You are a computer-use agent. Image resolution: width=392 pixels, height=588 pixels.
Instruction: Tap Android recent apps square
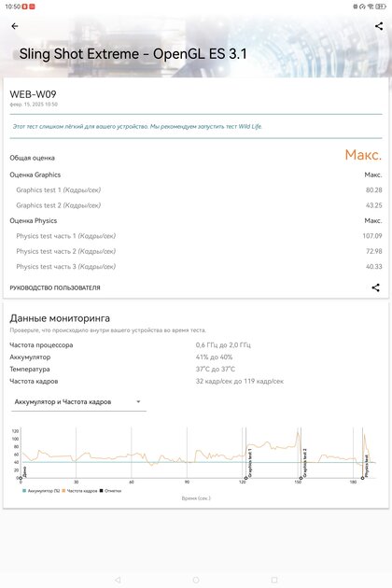point(274,580)
